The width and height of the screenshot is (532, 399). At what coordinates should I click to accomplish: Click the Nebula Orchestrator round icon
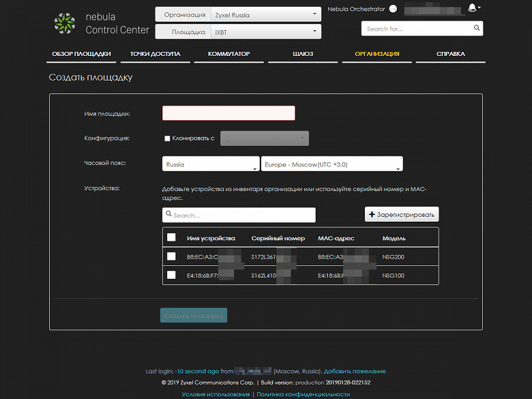(x=393, y=9)
